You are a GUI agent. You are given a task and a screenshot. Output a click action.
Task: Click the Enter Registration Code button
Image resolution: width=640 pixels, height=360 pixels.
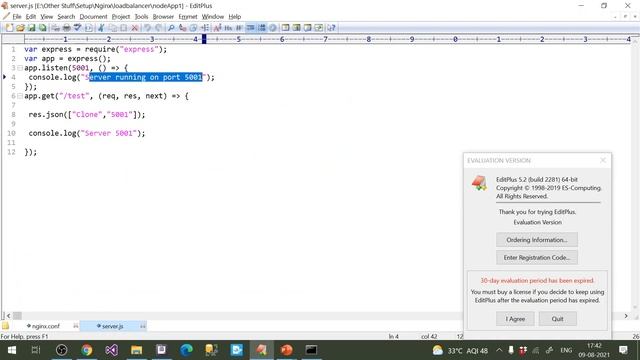(537, 258)
